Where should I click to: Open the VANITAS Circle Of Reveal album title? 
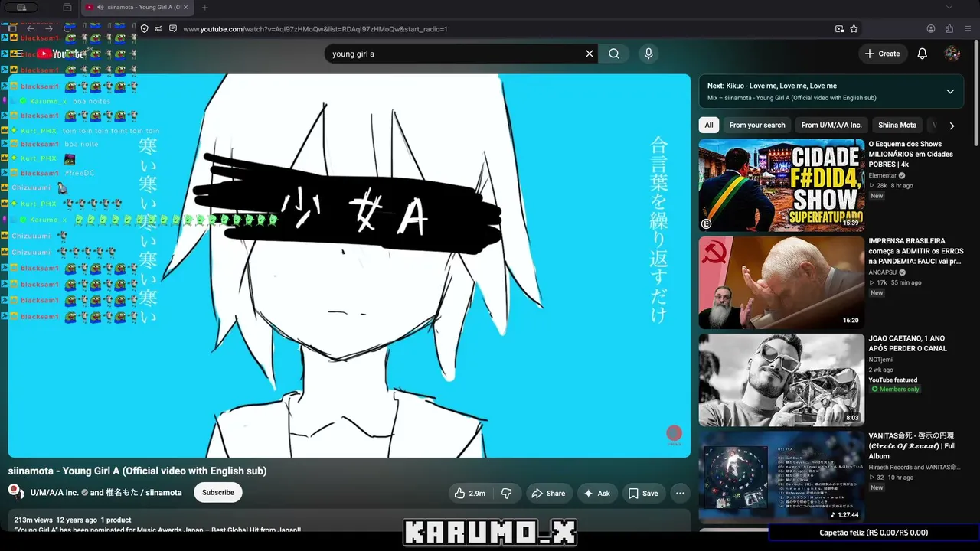[x=914, y=446]
